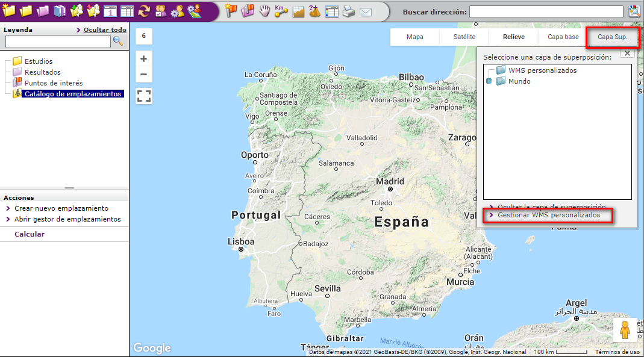Screen dimensions: 644x357
Task: Close the overlay layer selection panel
Action: 627,54
